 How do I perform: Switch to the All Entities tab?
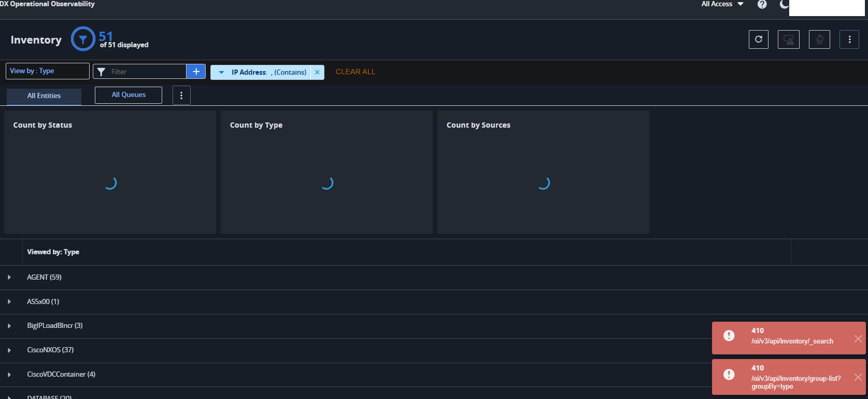44,96
